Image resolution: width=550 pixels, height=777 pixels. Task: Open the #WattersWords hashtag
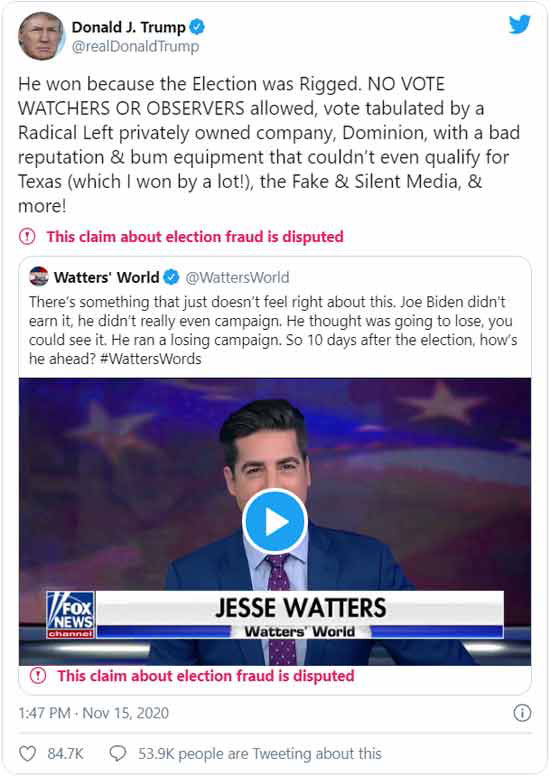pos(151,359)
